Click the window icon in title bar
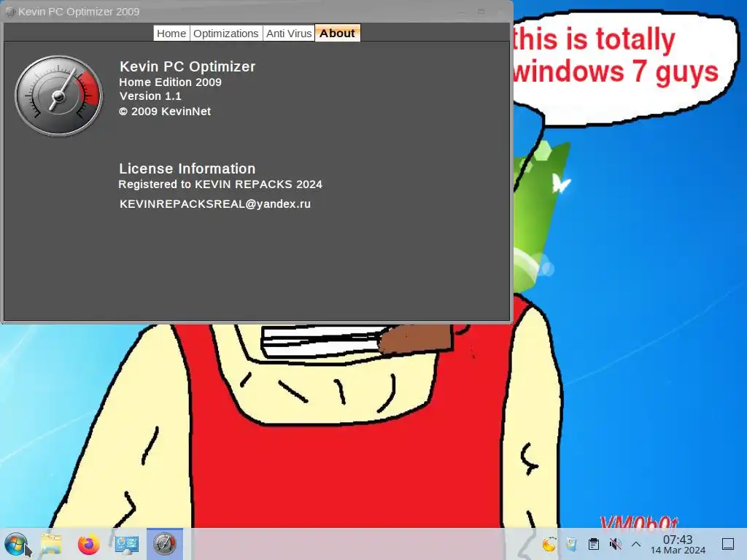The width and height of the screenshot is (747, 560). [10, 12]
